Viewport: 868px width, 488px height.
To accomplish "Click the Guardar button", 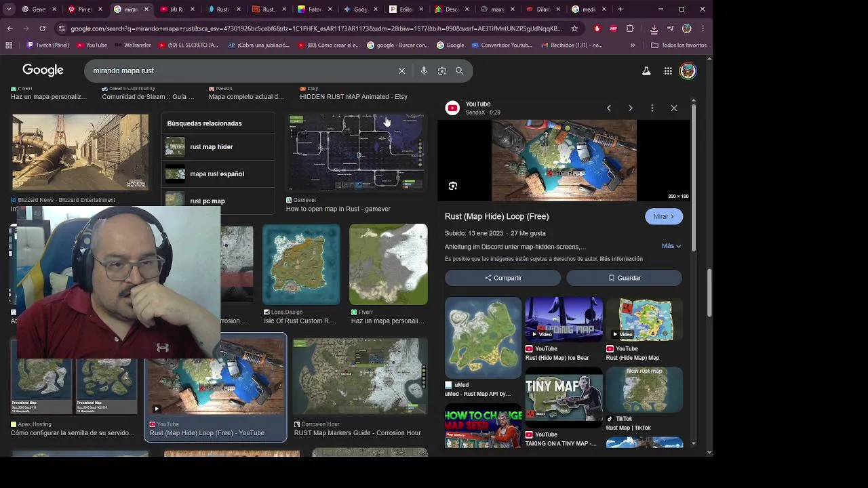I will 624,278.
